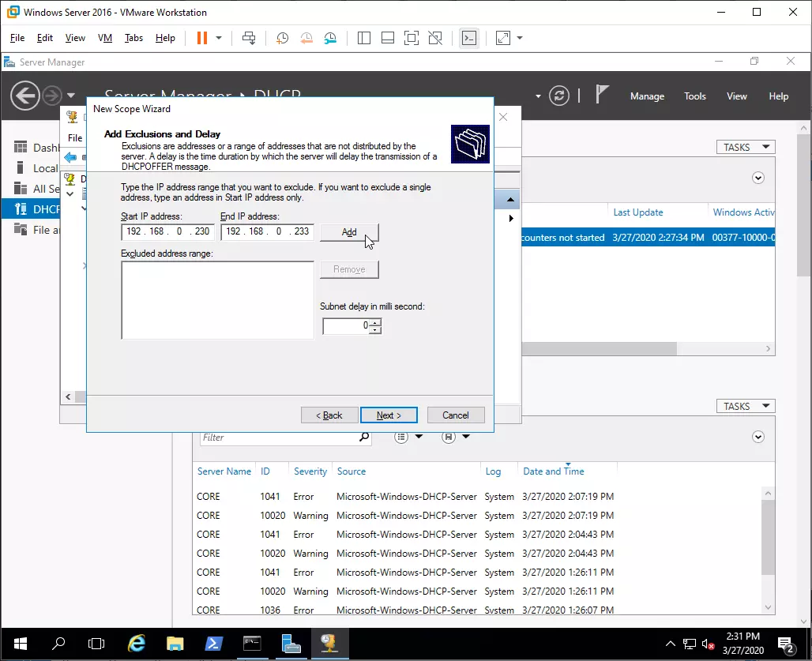
Task: Click the Next button in the wizard
Action: [389, 415]
